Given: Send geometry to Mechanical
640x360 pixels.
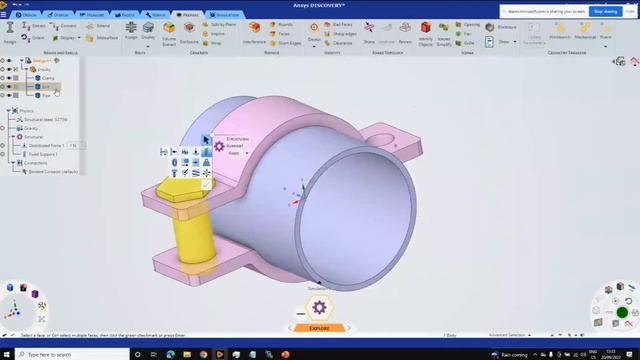Looking at the screenshot, I should click(585, 31).
